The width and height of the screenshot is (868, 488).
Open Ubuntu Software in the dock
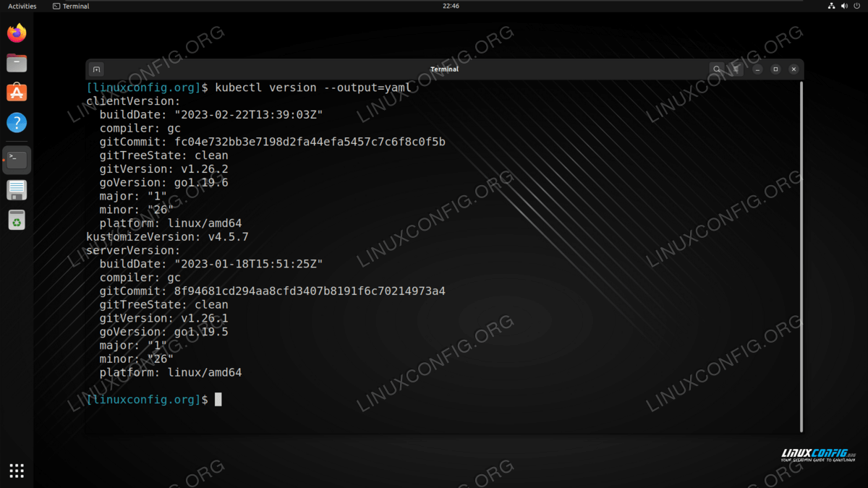pyautogui.click(x=17, y=93)
